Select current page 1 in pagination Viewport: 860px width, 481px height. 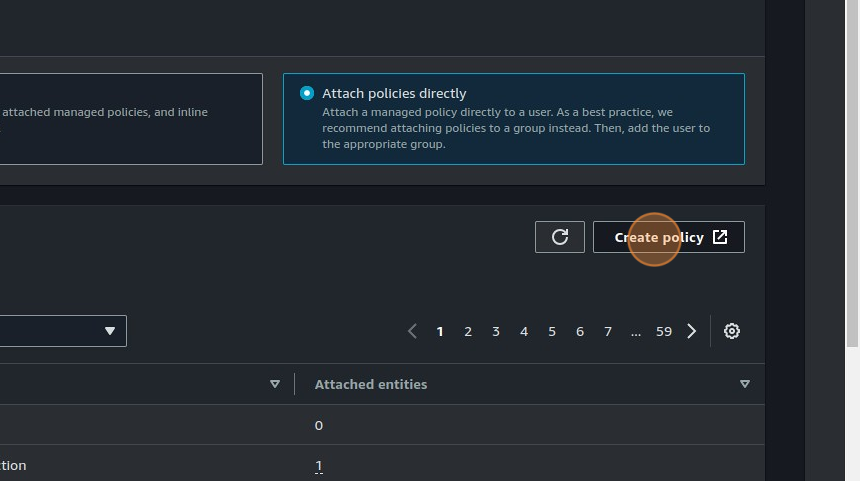440,331
